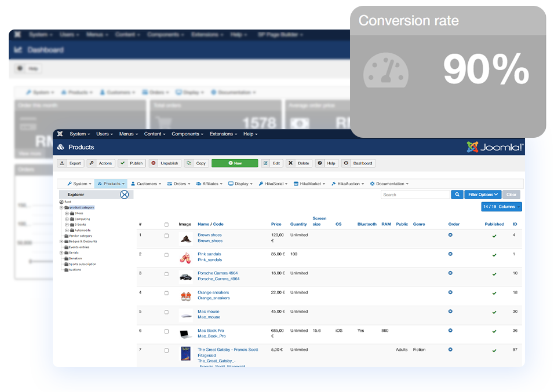Viewport: 554px width, 392px height.
Task: Open the Brown shoes product thumbnail
Action: pos(186,239)
